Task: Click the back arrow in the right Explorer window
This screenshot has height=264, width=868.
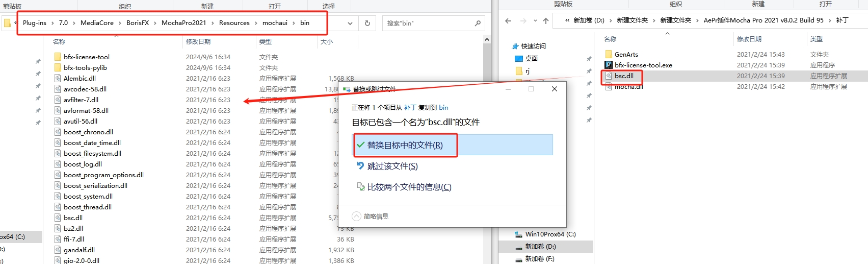Action: (508, 20)
